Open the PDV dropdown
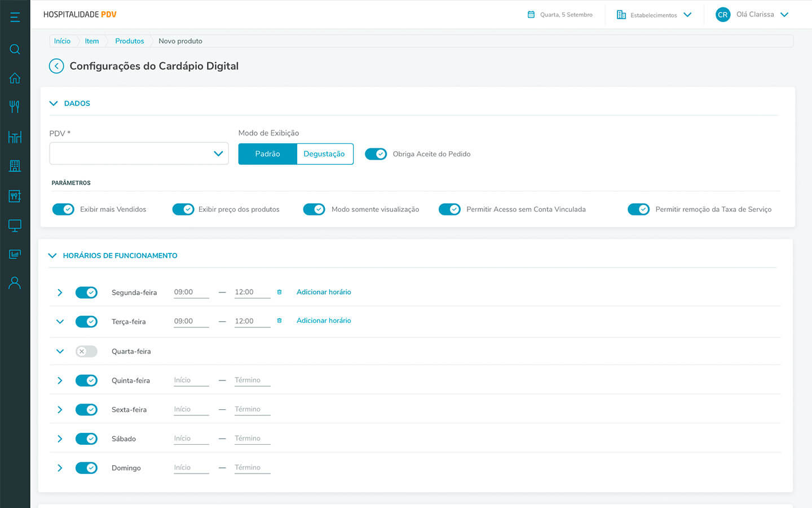The width and height of the screenshot is (812, 508). pyautogui.click(x=139, y=154)
